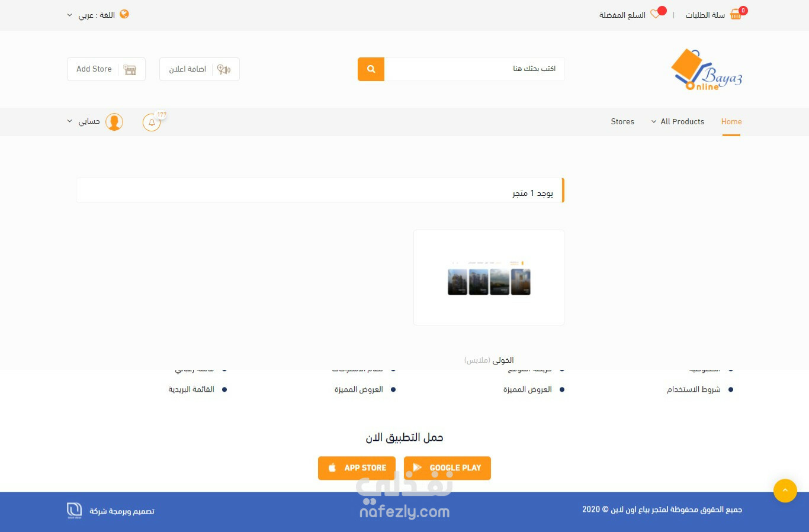Screen dimensions: 809x532
Task: Open سلة الطلبات link
Action: pyautogui.click(x=705, y=15)
